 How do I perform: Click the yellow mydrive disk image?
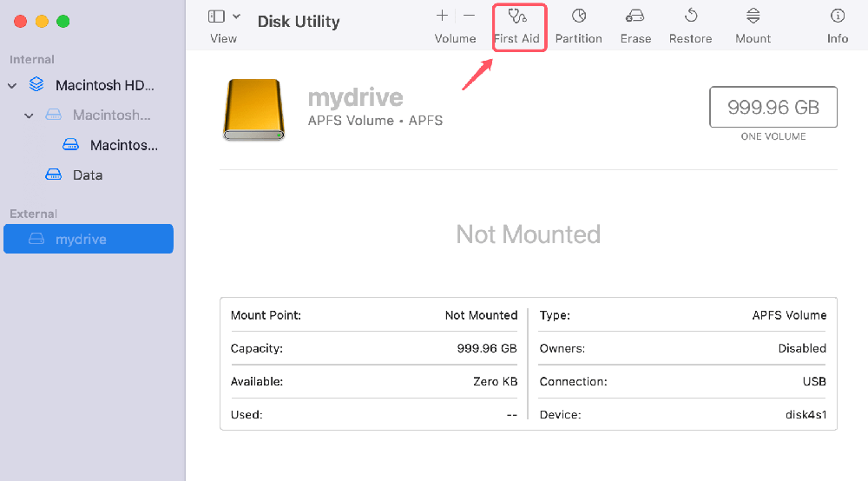pyautogui.click(x=253, y=109)
